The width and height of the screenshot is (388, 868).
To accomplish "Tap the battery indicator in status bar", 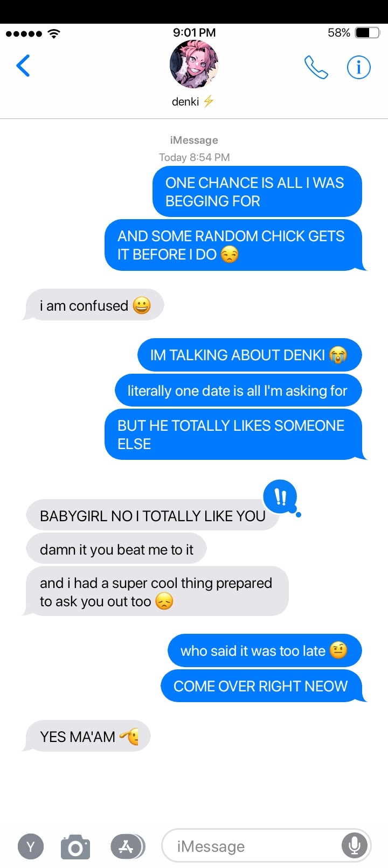I will [368, 33].
